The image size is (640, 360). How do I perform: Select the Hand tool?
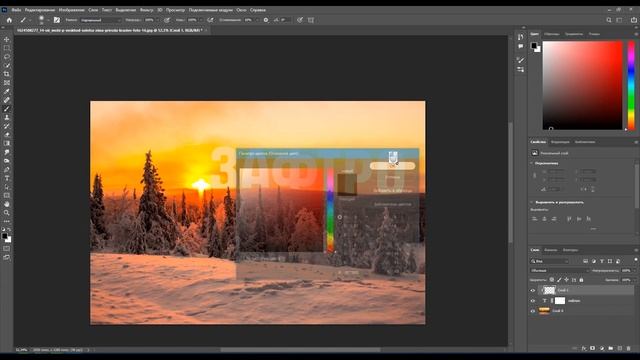(7, 204)
